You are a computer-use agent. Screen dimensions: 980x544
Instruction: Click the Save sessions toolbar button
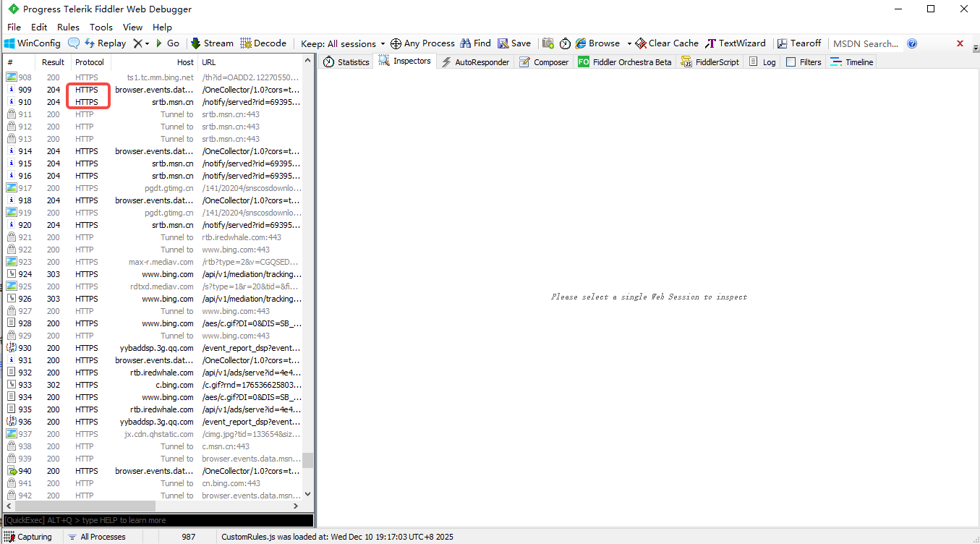pyautogui.click(x=514, y=43)
